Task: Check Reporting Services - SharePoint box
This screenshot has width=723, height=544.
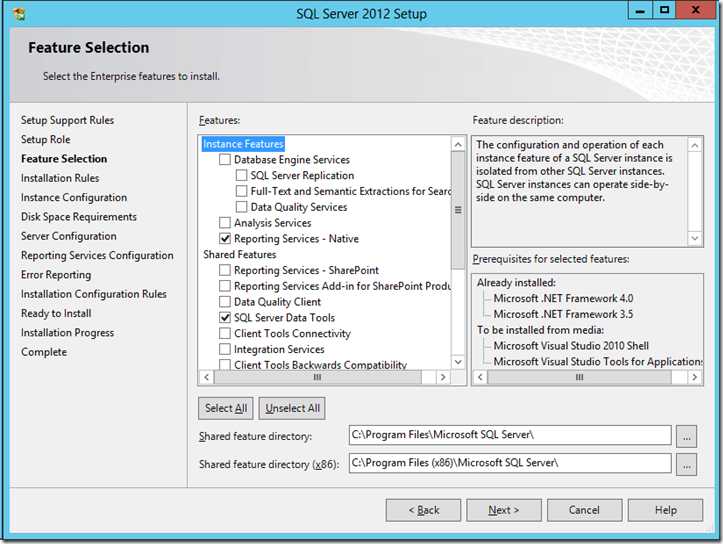Action: pos(225,270)
